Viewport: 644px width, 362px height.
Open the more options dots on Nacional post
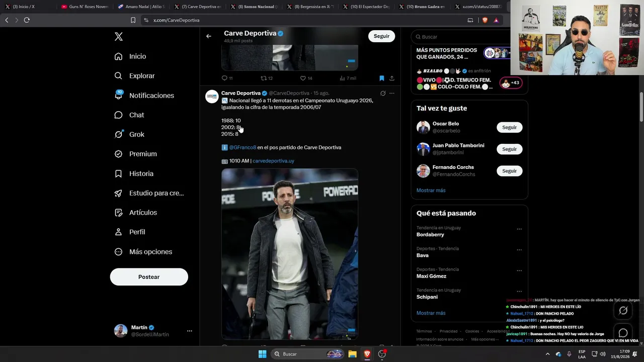392,94
